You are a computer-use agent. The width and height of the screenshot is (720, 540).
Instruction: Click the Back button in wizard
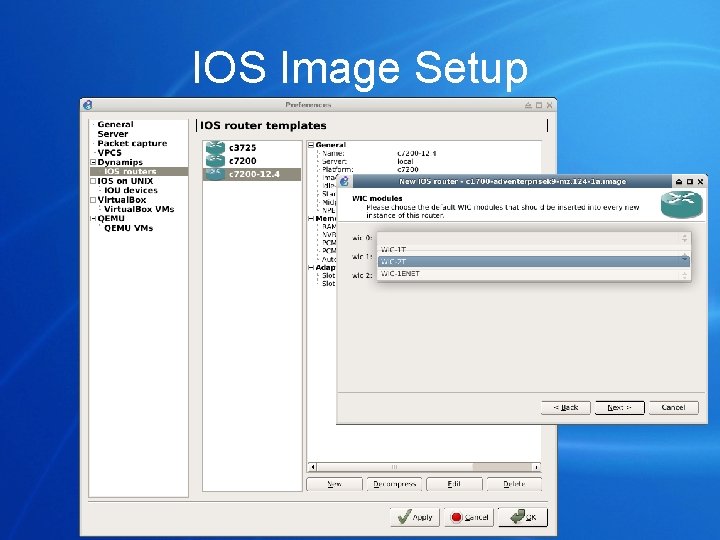(x=566, y=407)
